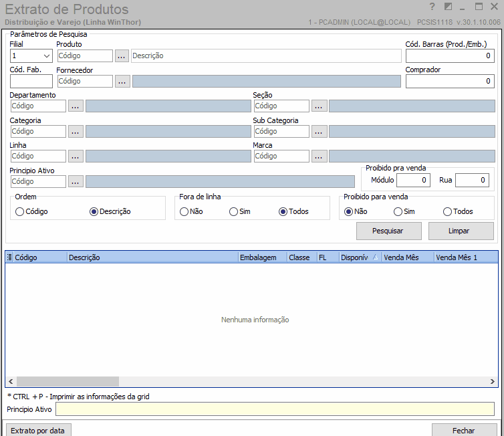The width and height of the screenshot is (504, 436).
Task: Open Produto lookup ellipsis button
Action: pyautogui.click(x=122, y=56)
